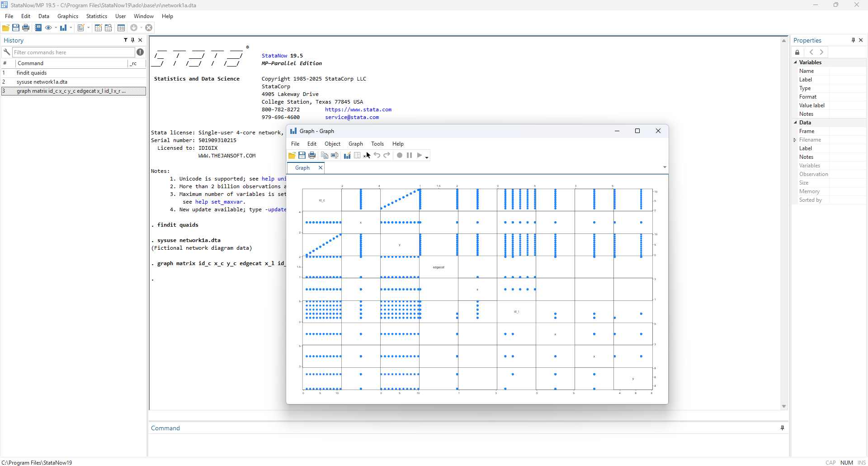This screenshot has width=868, height=466.
Task: Print the graph from Graph window toolbar
Action: click(x=312, y=156)
